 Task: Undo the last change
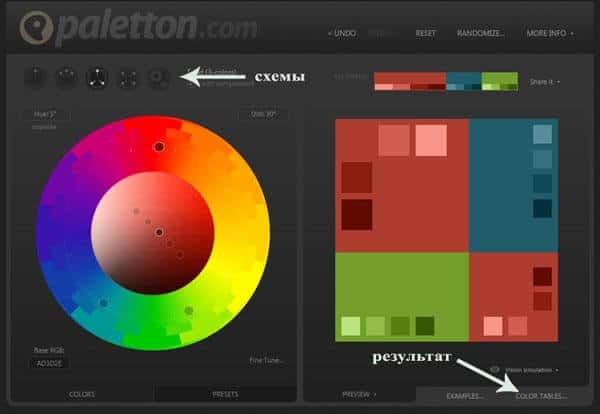342,33
